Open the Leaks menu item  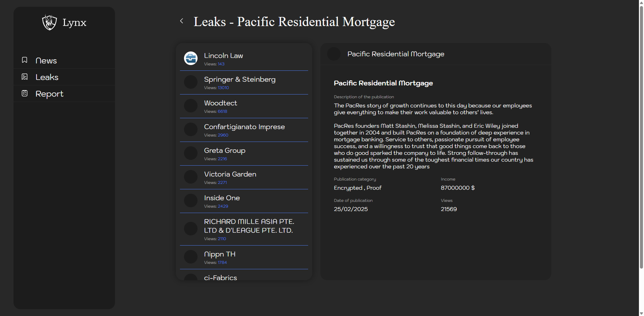(x=47, y=77)
